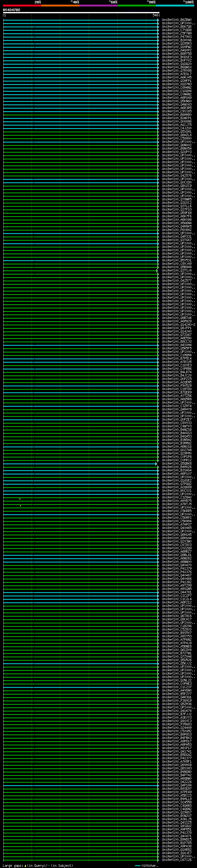Click the purple ~60% identity color segment
The height and width of the screenshot is (868, 197).
point(98,6)
